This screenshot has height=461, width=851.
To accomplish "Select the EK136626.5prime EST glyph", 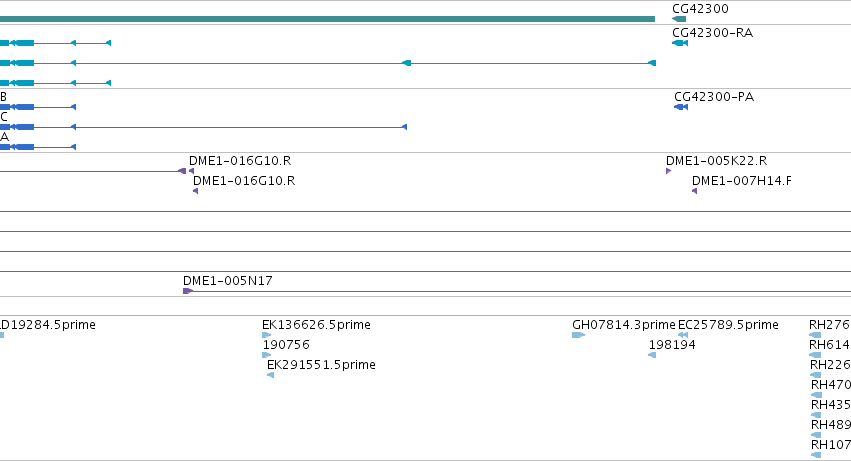I will click(266, 335).
